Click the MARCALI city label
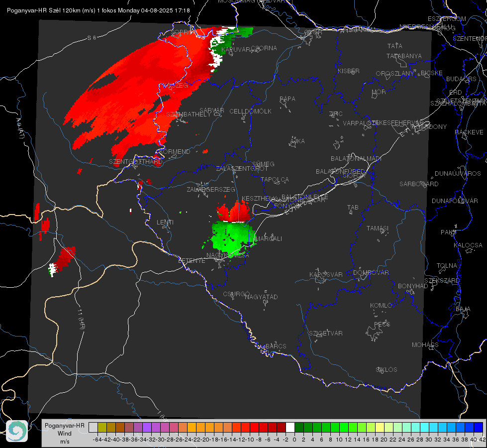Viewport: 487px width, 448px height. 268,239
